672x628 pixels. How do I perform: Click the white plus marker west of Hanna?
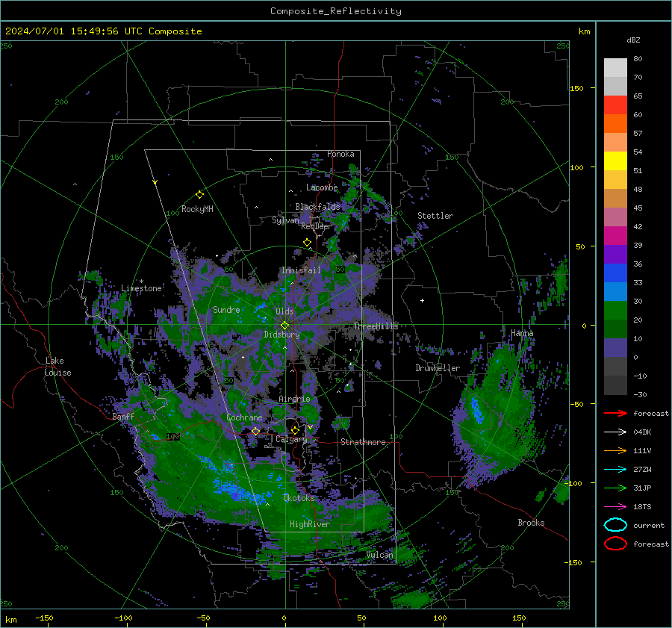click(x=422, y=300)
